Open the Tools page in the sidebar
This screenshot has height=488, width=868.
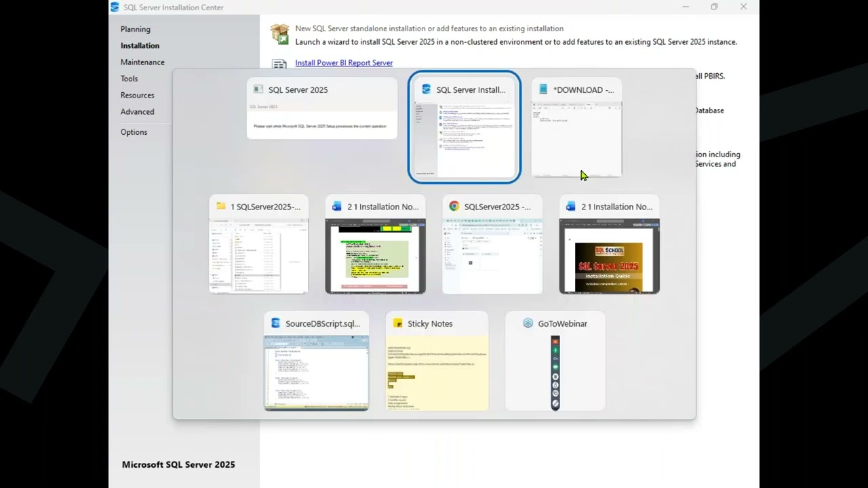(129, 79)
